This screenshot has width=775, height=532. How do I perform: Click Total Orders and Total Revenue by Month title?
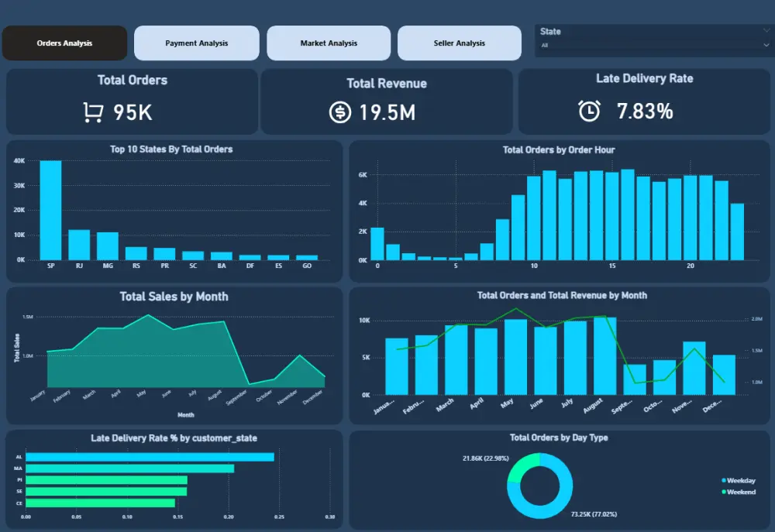pyautogui.click(x=562, y=295)
